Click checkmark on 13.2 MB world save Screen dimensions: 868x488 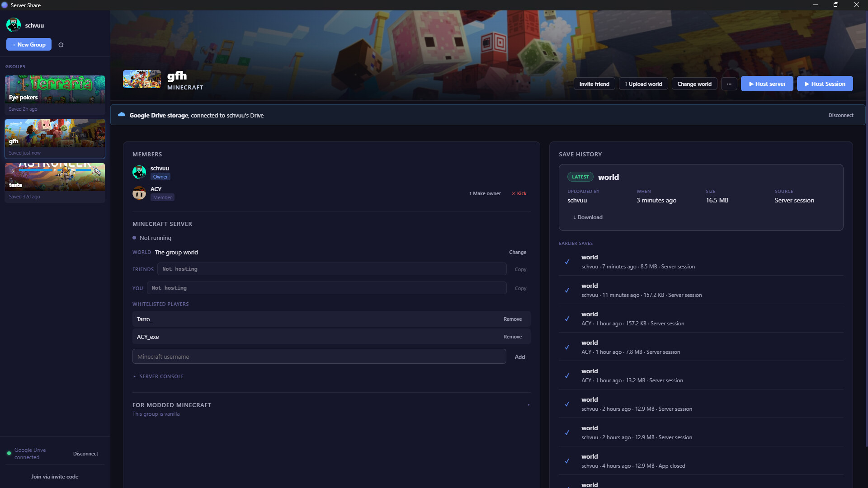[x=567, y=375]
